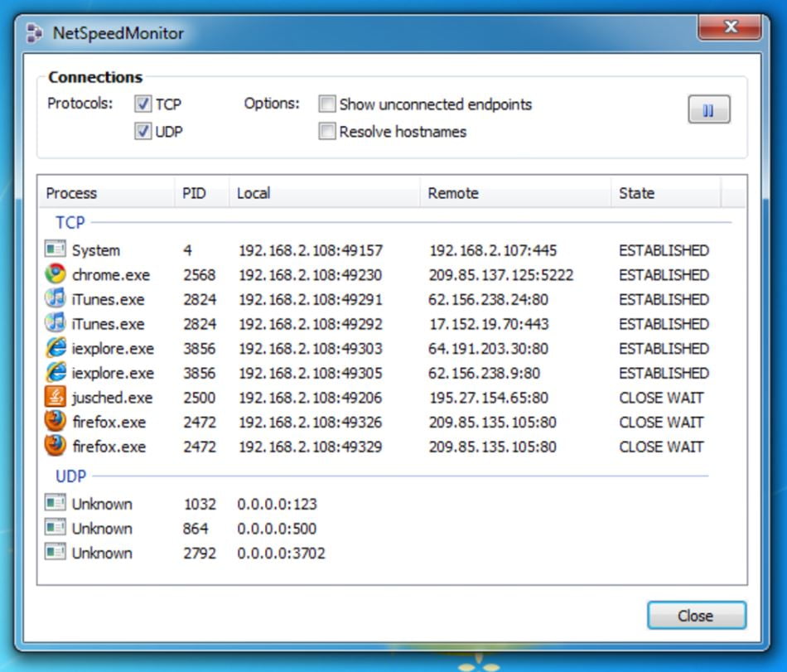Click iTunes icon in row with port 49291
Screen dimensions: 787x672
click(x=55, y=298)
